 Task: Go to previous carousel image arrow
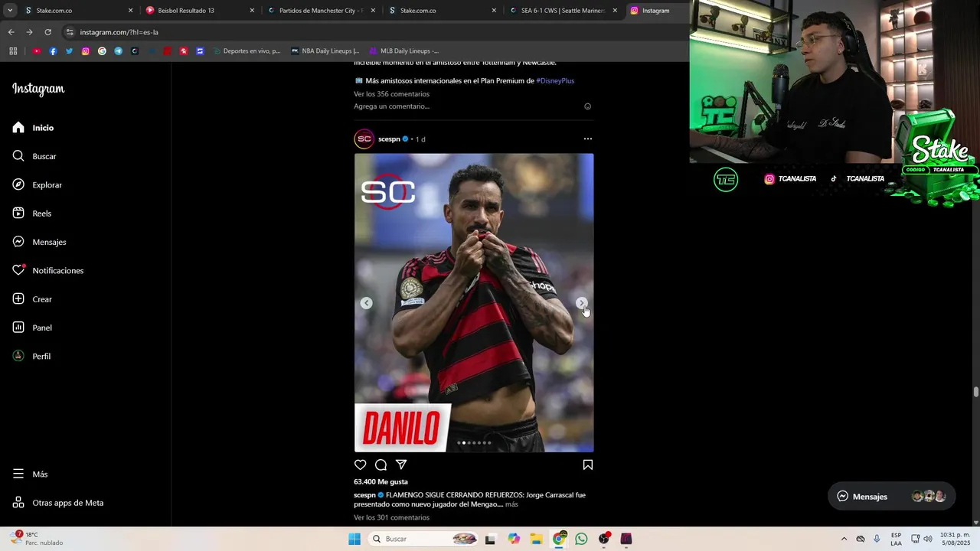[x=367, y=303]
